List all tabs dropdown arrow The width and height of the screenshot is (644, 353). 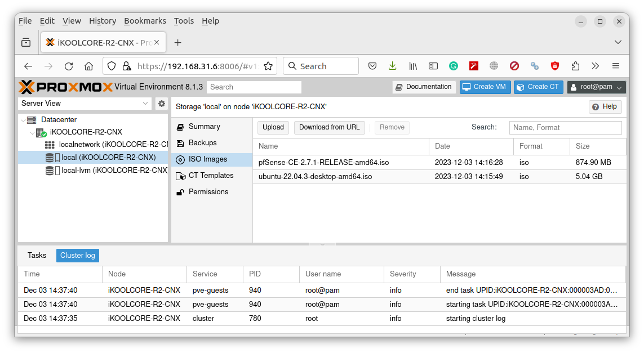pyautogui.click(x=618, y=42)
